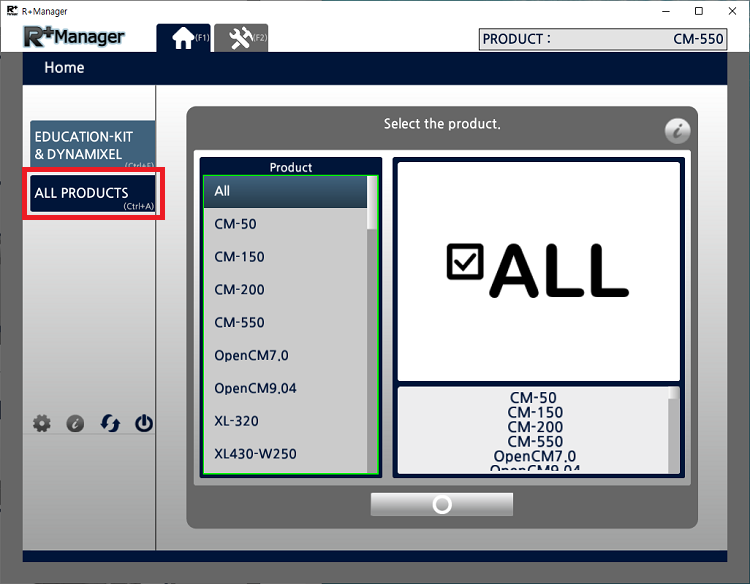Click the R+ Manager logo

point(75,37)
